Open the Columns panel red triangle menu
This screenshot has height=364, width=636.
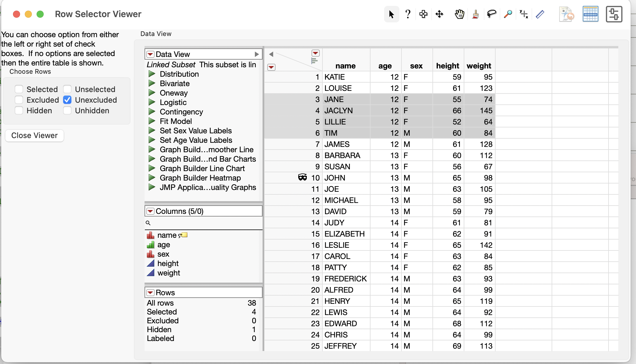[150, 211]
